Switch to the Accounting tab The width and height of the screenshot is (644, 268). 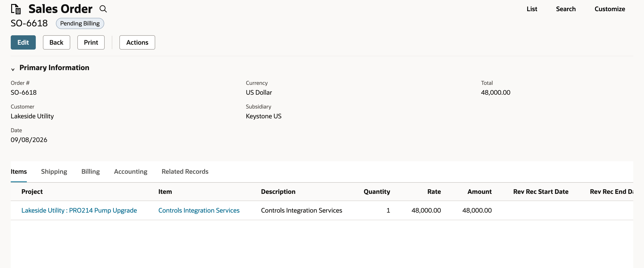[131, 172]
